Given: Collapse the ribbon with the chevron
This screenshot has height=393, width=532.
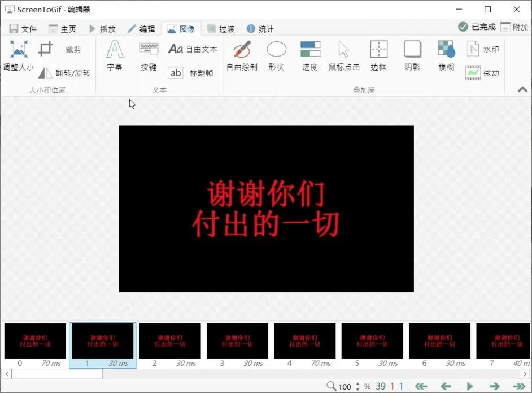Looking at the screenshot, I should [x=522, y=90].
